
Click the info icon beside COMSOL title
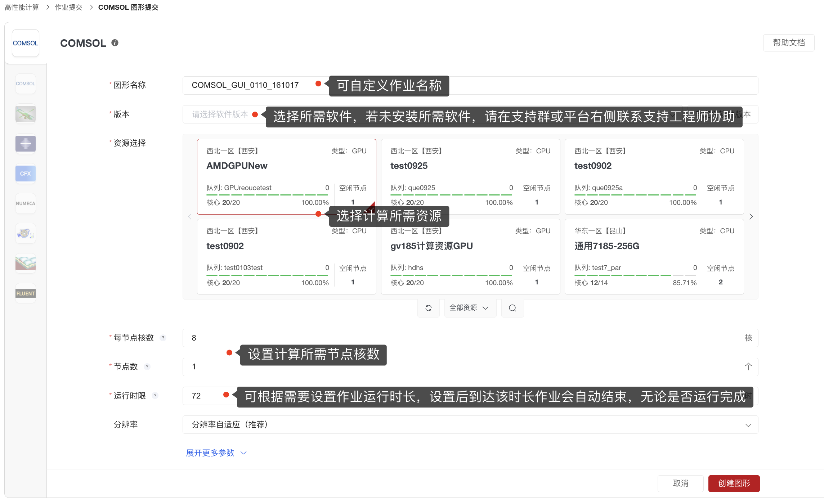115,43
